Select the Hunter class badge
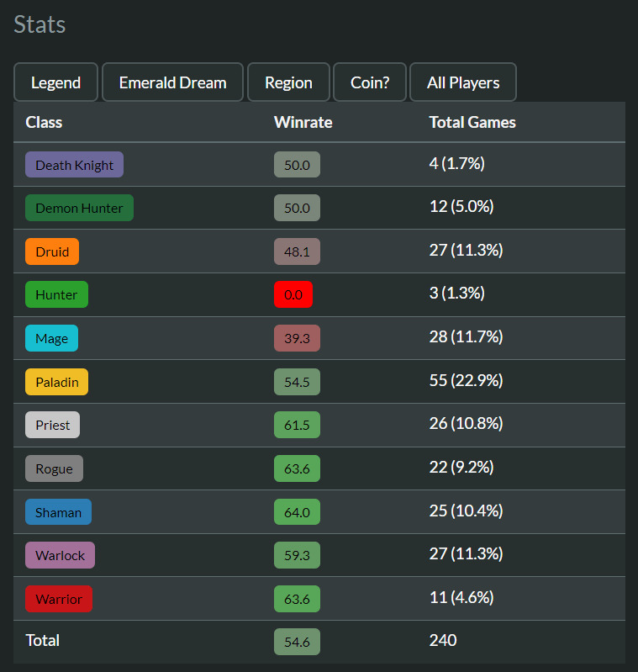Image resolution: width=638 pixels, height=672 pixels. [x=56, y=294]
